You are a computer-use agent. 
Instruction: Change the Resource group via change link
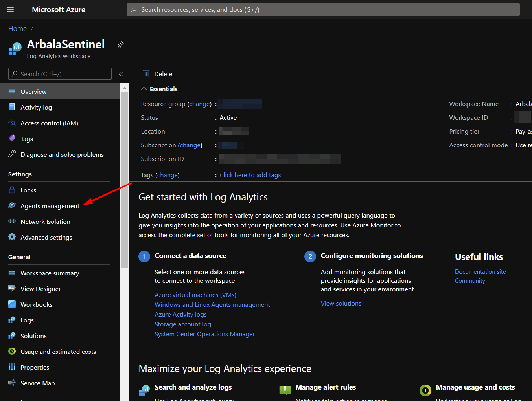click(200, 104)
